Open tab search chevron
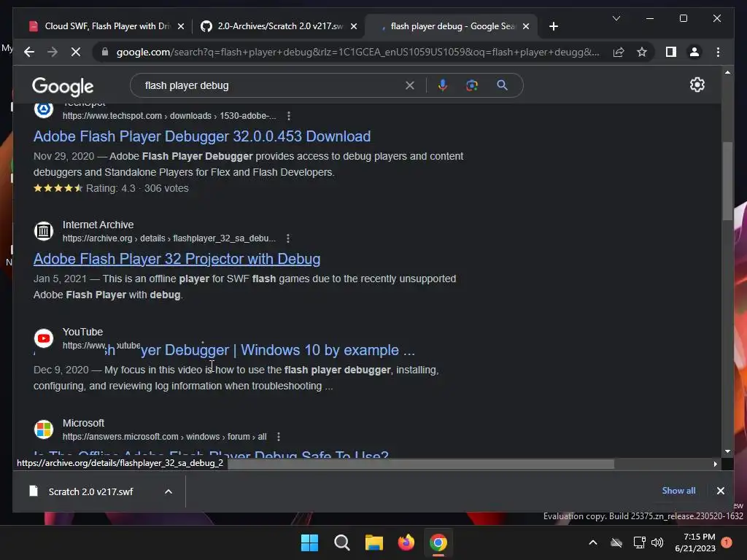This screenshot has height=560, width=747. (616, 18)
